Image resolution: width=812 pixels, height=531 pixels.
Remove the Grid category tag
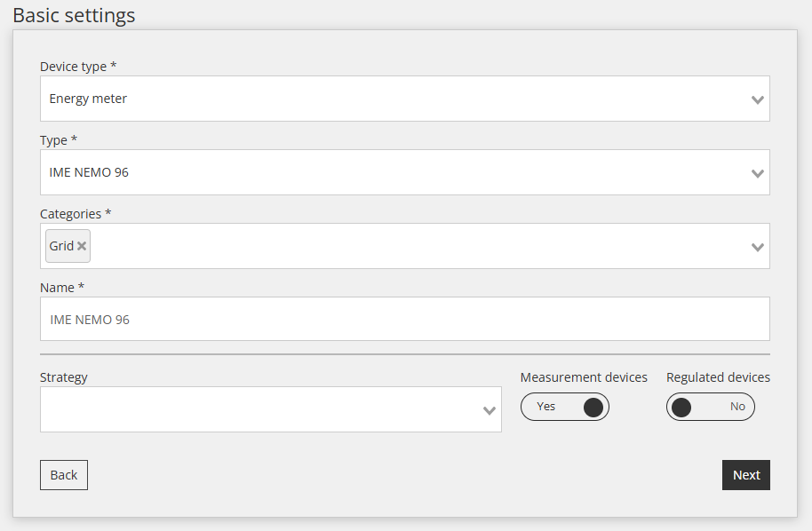tap(82, 246)
